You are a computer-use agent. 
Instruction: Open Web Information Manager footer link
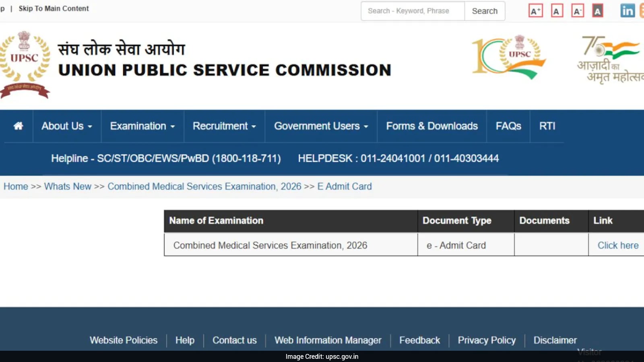click(328, 340)
